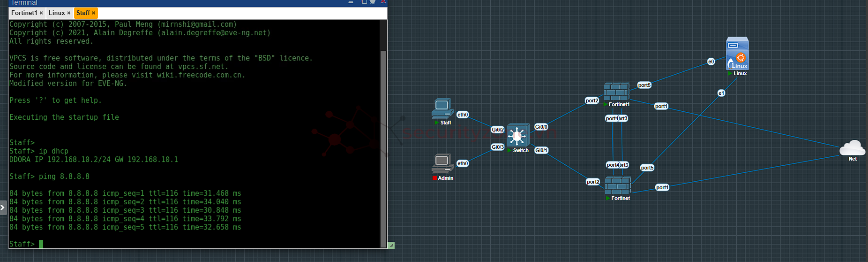Click the green running indicator beside Switch

point(509,150)
